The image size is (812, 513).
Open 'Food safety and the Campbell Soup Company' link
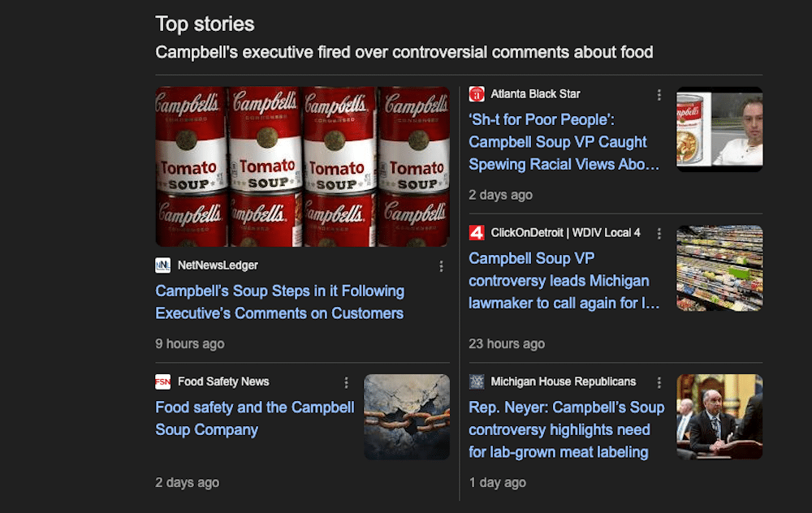point(255,419)
